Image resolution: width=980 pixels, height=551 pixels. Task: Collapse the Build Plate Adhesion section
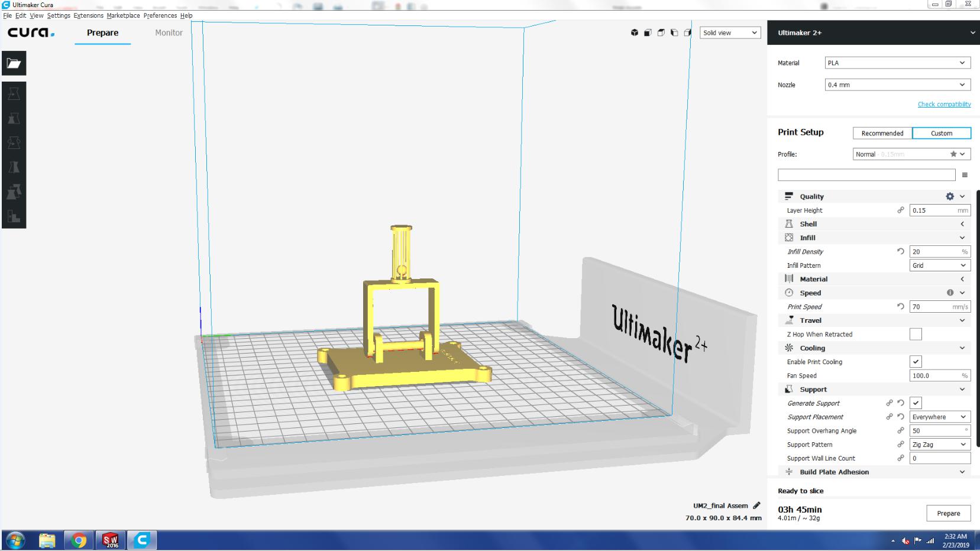[x=874, y=472]
